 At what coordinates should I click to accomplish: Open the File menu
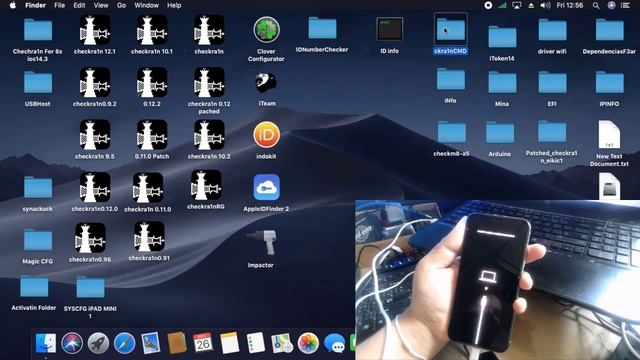pos(60,5)
